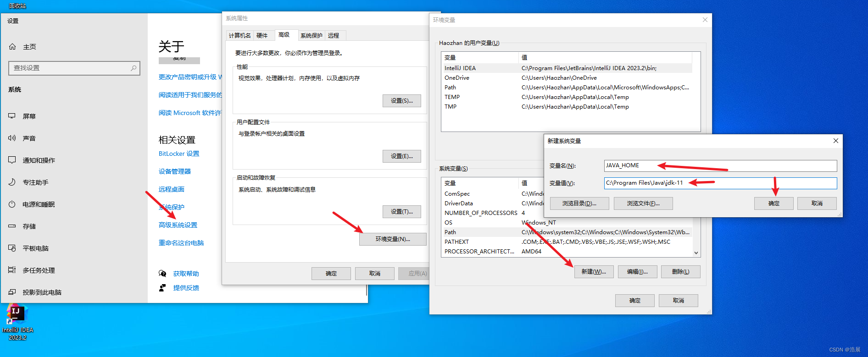The image size is (868, 357).
Task: Open 重命名这台电脑 link
Action: pyautogui.click(x=181, y=243)
